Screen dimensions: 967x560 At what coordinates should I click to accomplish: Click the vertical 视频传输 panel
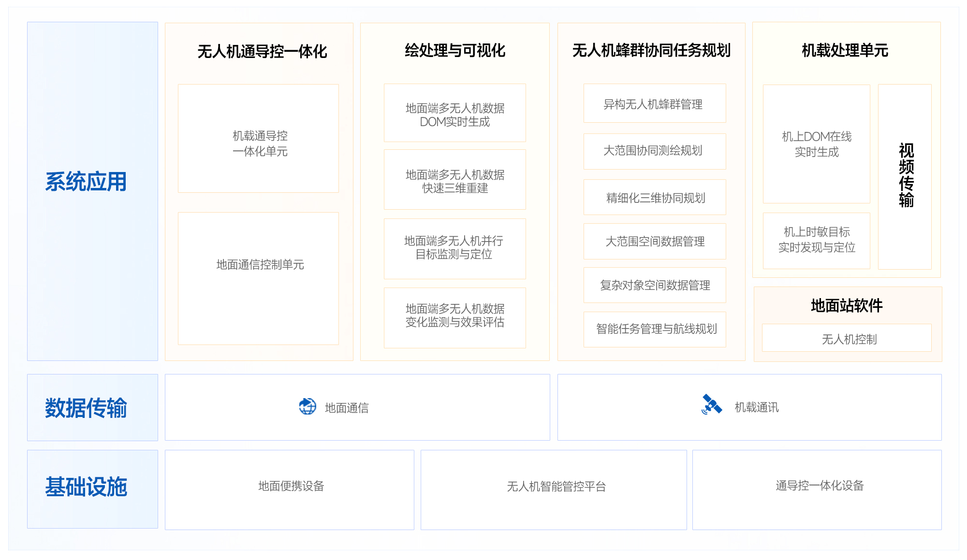click(x=905, y=176)
